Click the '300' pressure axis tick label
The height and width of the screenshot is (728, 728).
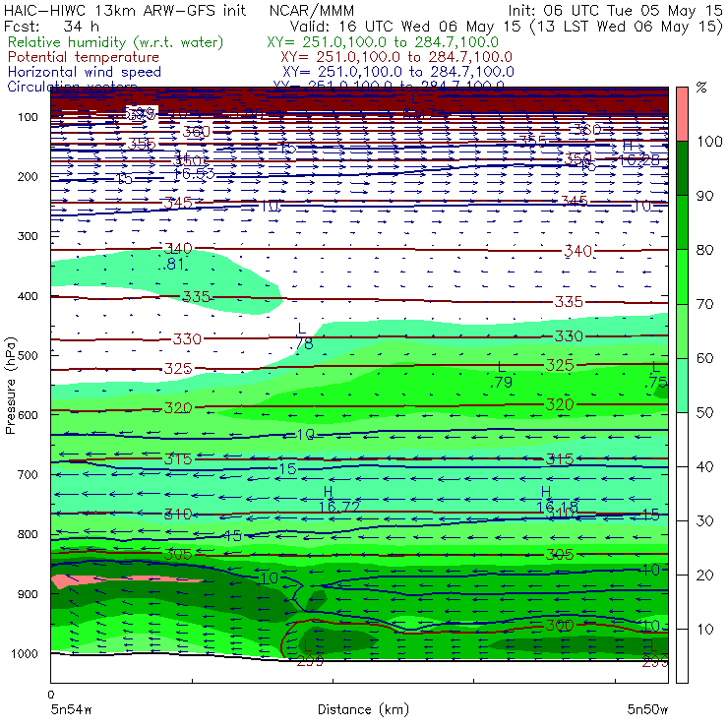pyautogui.click(x=28, y=236)
